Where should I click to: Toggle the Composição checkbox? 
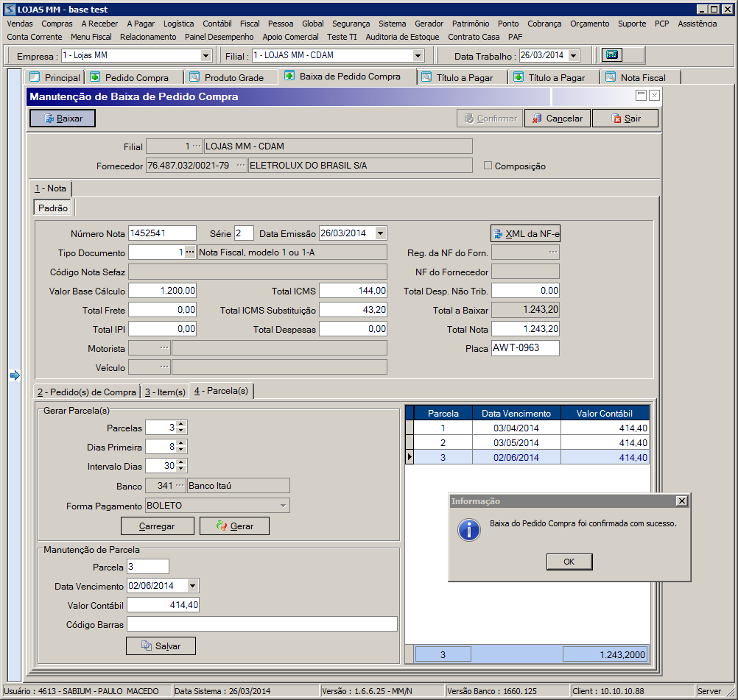pos(488,166)
